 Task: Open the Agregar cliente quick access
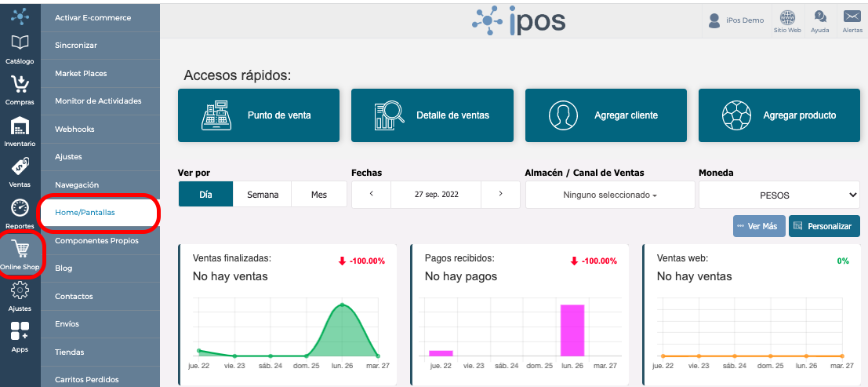click(605, 115)
